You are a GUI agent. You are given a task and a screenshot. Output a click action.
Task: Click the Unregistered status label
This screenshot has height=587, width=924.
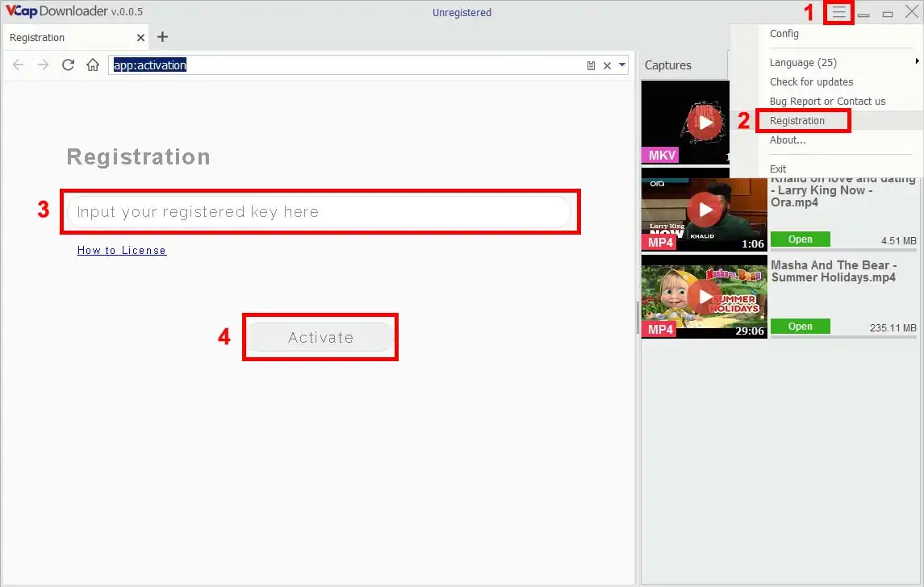tap(462, 12)
